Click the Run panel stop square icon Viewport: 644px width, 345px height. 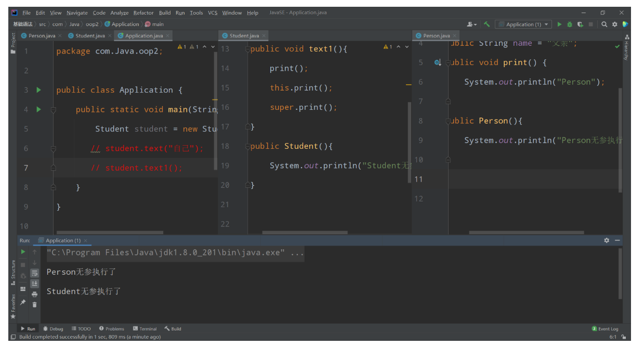click(x=23, y=264)
